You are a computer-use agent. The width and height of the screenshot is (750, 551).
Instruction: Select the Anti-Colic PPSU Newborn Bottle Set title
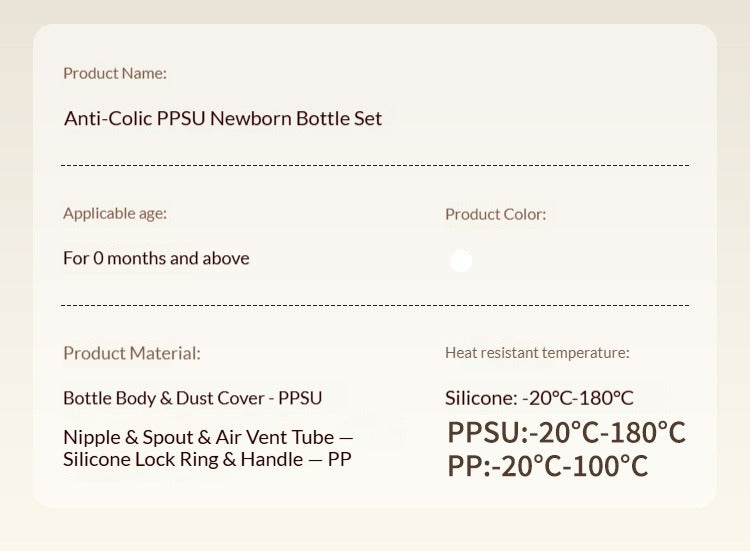223,118
